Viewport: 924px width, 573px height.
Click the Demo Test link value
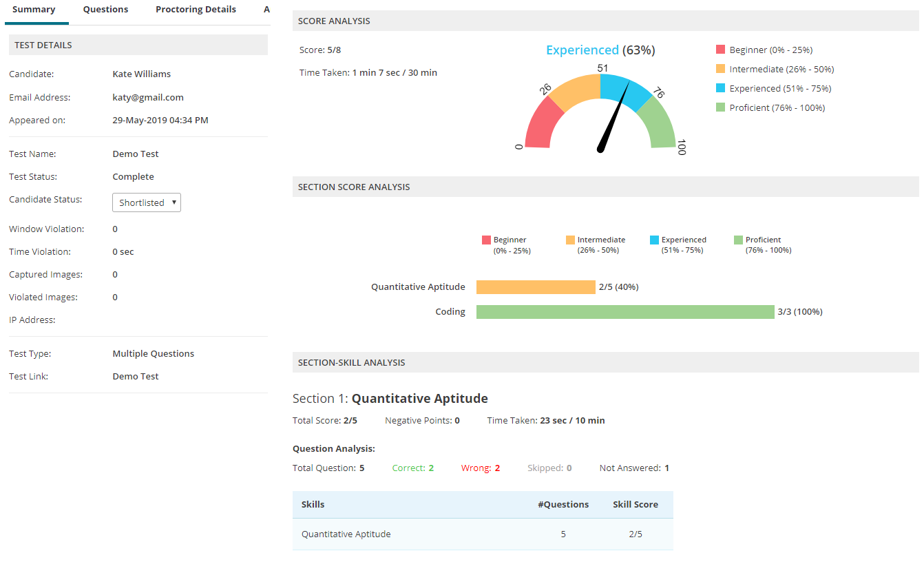coord(136,377)
